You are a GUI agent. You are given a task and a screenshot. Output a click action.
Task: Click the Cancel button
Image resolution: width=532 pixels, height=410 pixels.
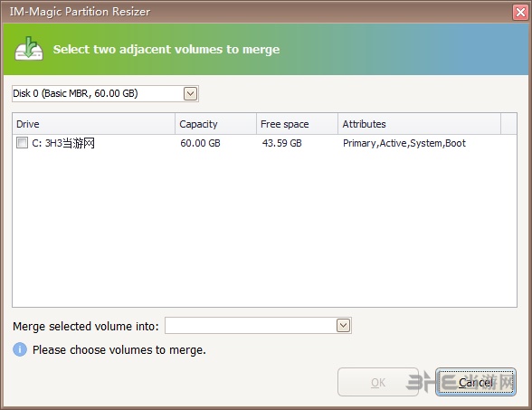(476, 382)
